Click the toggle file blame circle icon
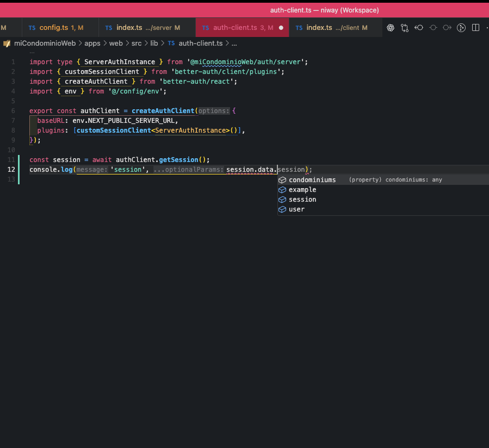 tap(433, 28)
